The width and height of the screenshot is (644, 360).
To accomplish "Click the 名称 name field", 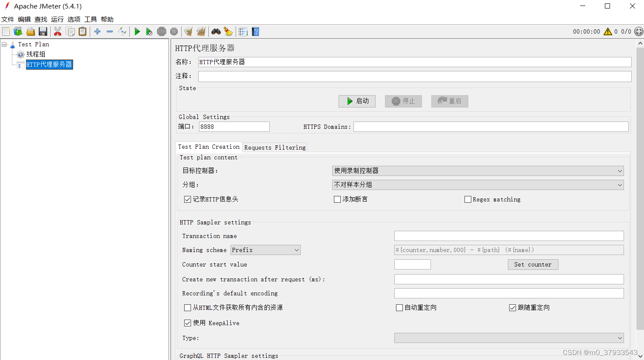I will 415,62.
